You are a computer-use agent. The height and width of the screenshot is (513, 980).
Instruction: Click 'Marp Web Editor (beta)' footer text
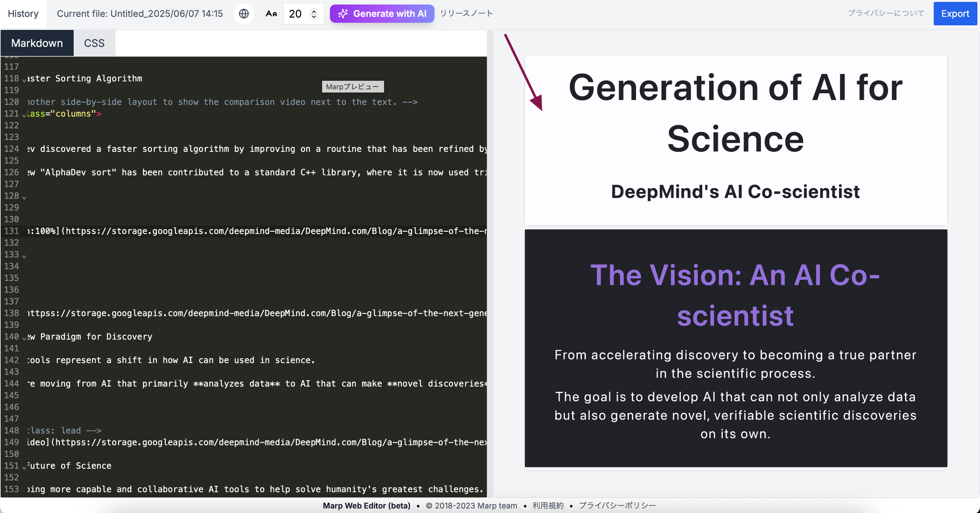point(367,505)
